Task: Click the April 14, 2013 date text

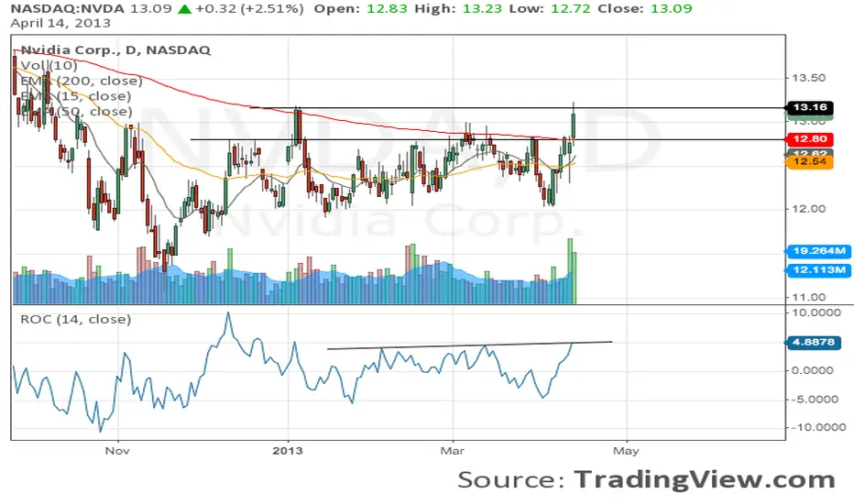Action: pyautogui.click(x=60, y=24)
